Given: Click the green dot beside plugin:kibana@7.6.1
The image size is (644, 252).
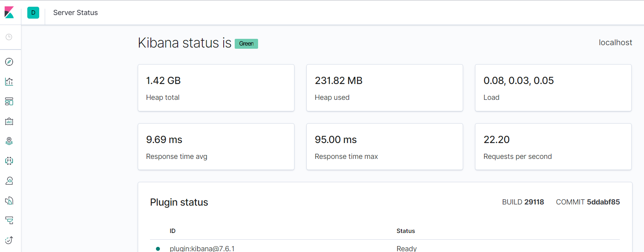Looking at the screenshot, I should [x=158, y=249].
